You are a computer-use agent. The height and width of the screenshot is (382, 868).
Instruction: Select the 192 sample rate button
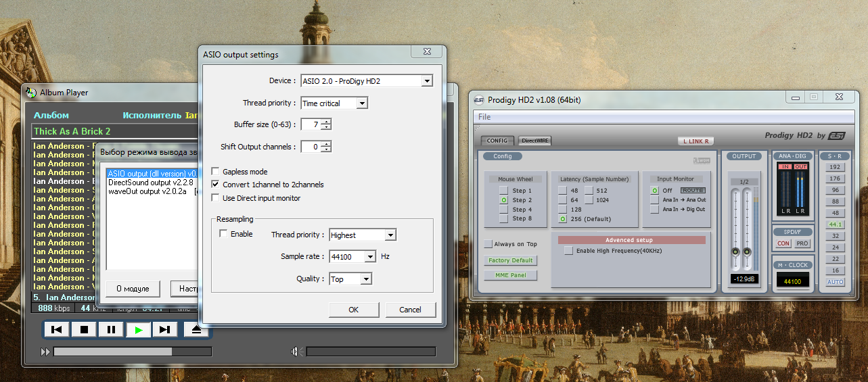835,167
